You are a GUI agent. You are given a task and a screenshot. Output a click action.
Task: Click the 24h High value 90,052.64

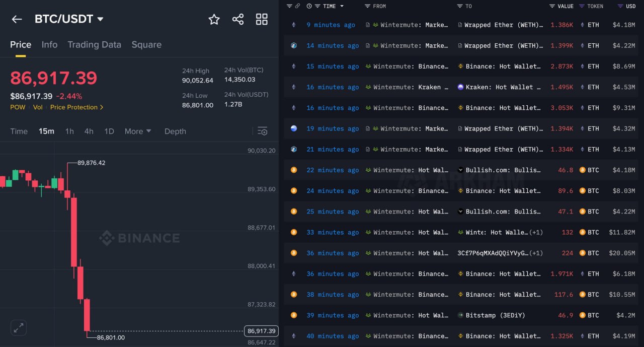click(198, 80)
